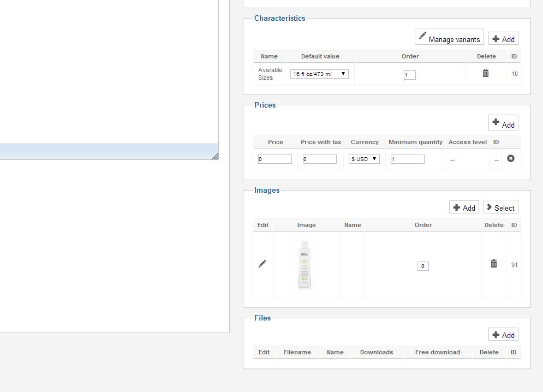Focus the Price with tax field
The image size is (543, 392).
[x=320, y=159]
